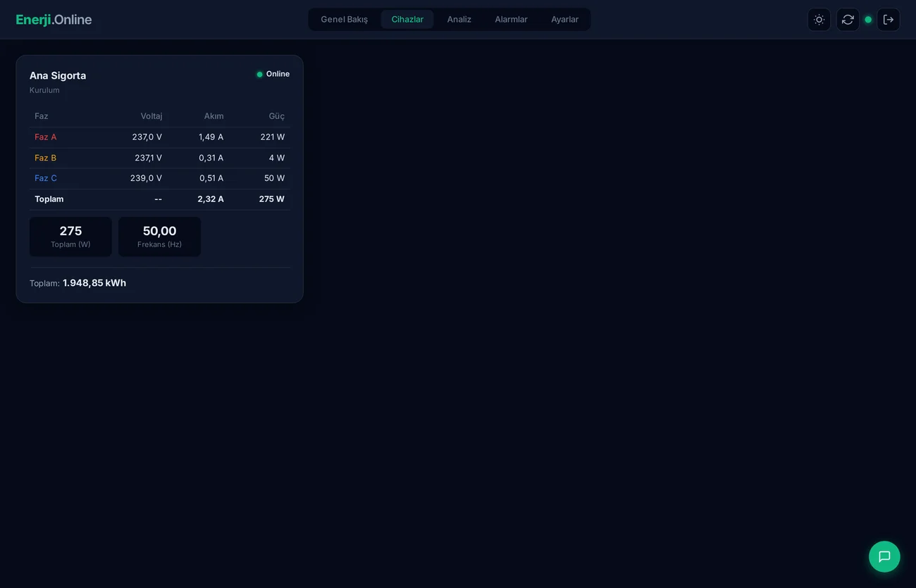The image size is (916, 588).
Task: Click the Ana Sigorta card title
Action: [57, 75]
